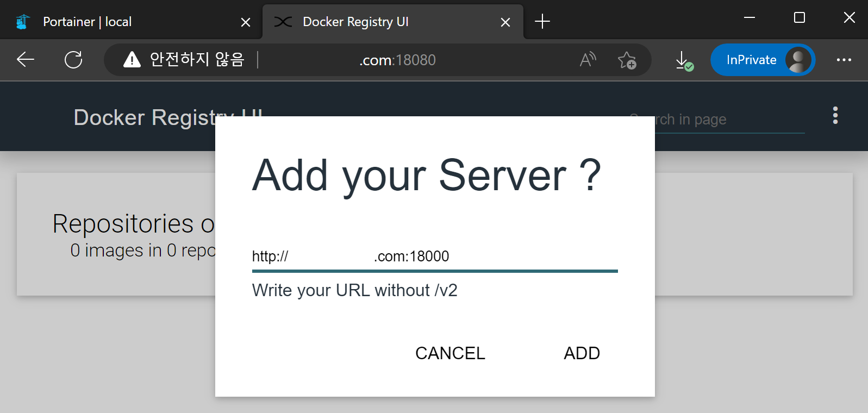The width and height of the screenshot is (868, 413).
Task: Click the address bar URL
Action: 397,60
